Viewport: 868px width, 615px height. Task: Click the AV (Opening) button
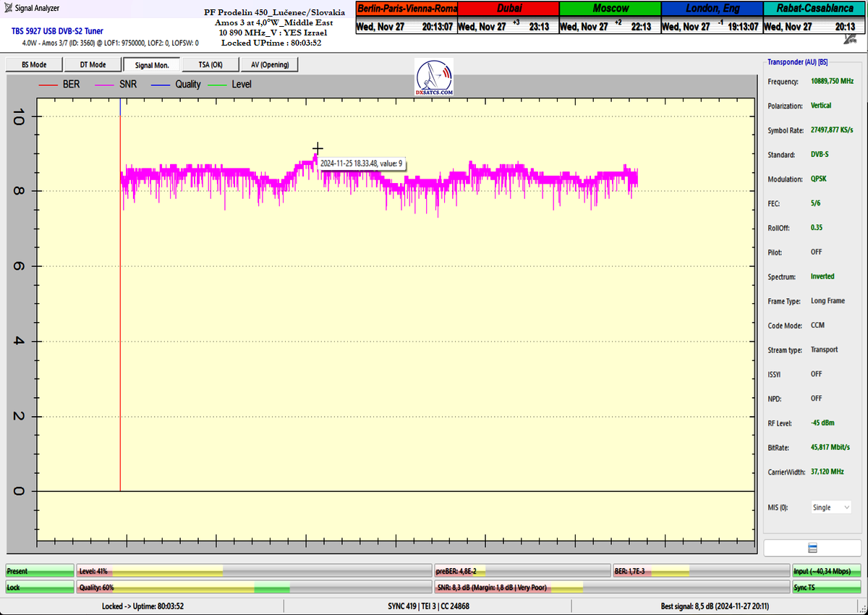tap(269, 64)
